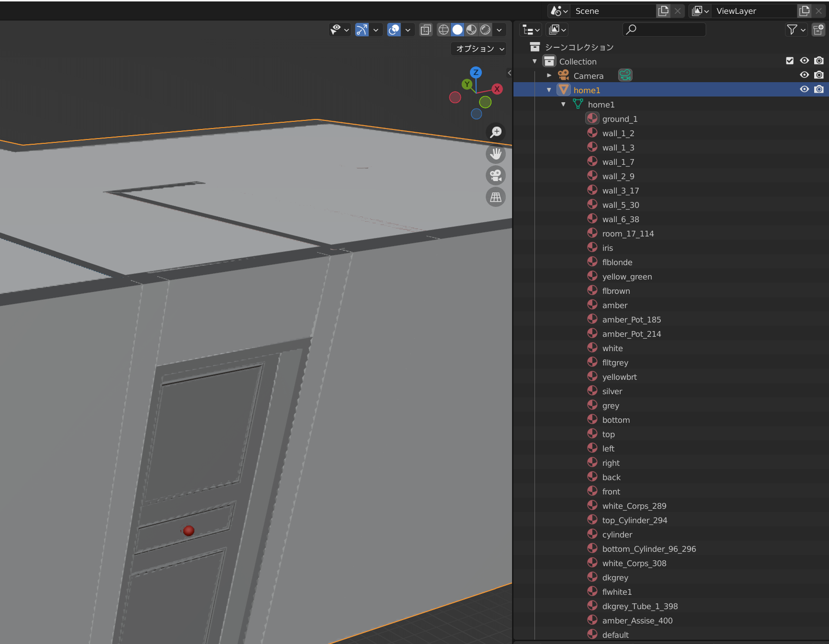Switch to wireframe shading mode
Viewport: 829px width, 644px height.
pyautogui.click(x=443, y=30)
